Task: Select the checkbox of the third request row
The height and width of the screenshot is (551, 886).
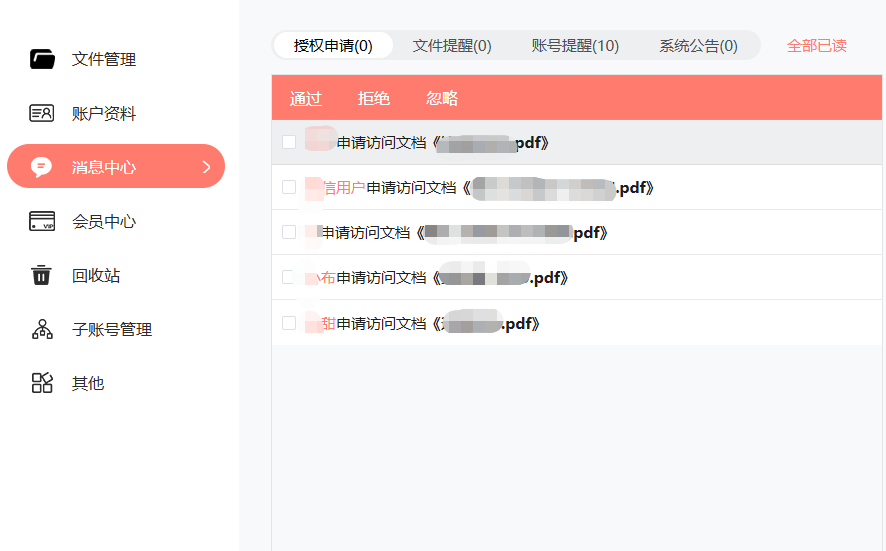Action: [x=289, y=232]
